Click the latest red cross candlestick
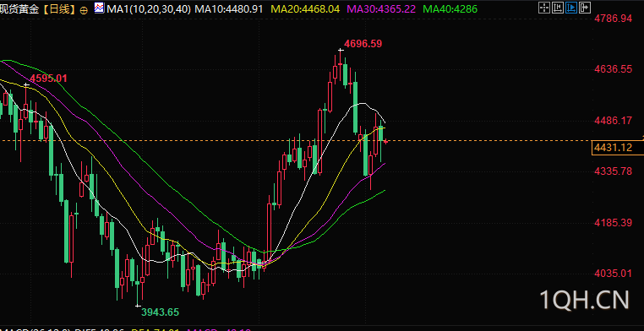644x331 pixels. click(x=385, y=142)
